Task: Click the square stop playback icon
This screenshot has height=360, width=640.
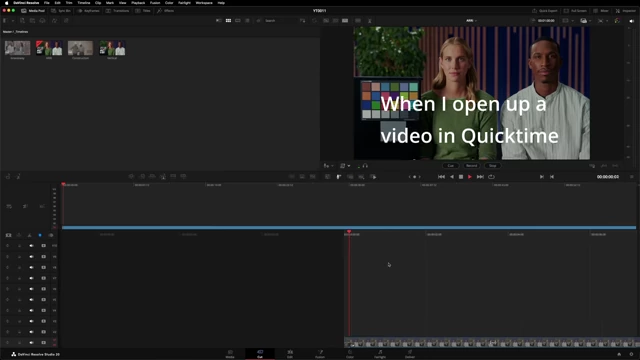Action: (461, 177)
